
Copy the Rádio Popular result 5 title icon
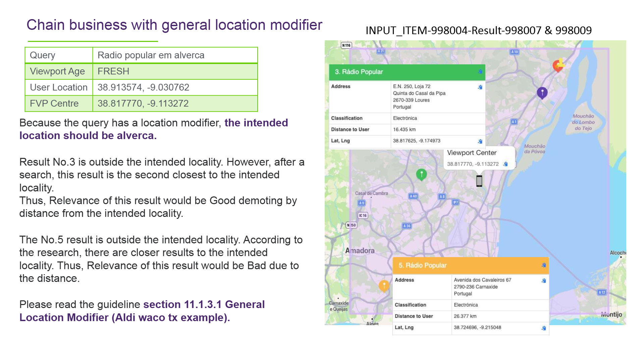coord(544,265)
